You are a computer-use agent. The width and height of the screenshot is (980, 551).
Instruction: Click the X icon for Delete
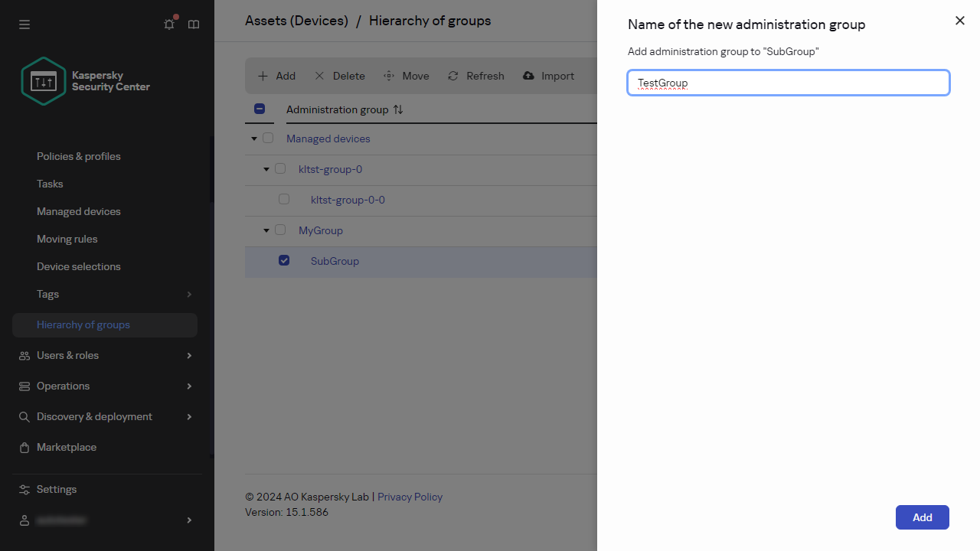319,76
